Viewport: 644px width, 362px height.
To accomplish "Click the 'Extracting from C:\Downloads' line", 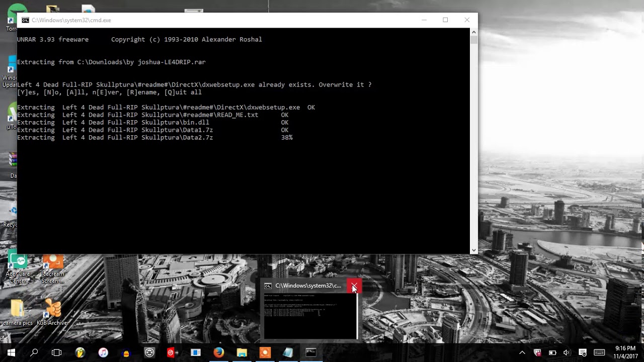I will [111, 62].
